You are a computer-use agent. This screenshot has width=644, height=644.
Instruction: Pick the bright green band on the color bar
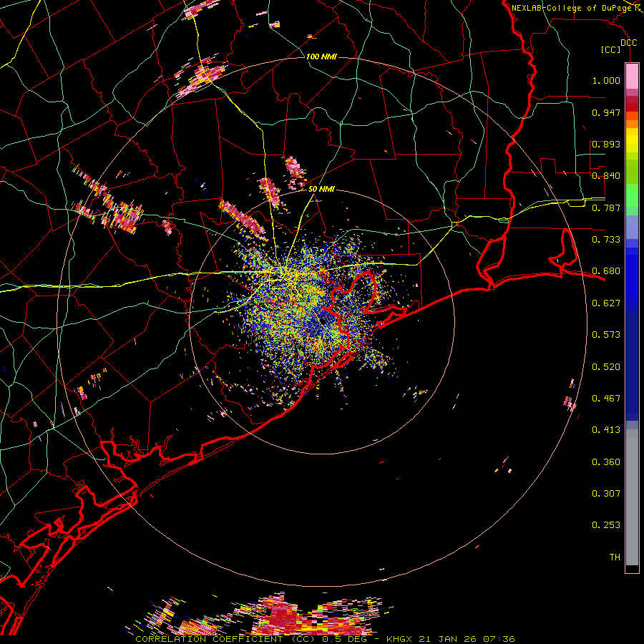click(632, 195)
